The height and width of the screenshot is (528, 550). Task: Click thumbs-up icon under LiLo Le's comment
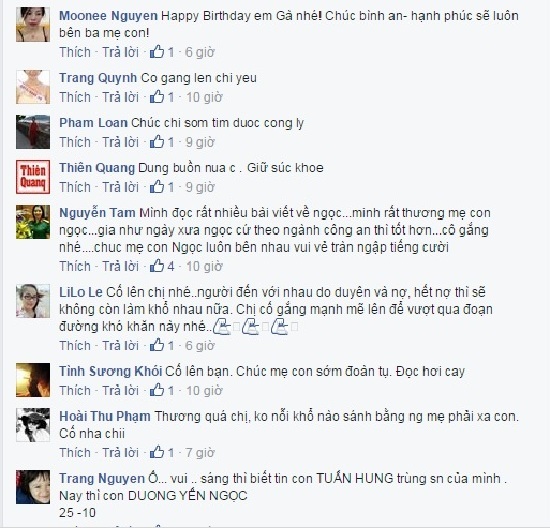[157, 345]
